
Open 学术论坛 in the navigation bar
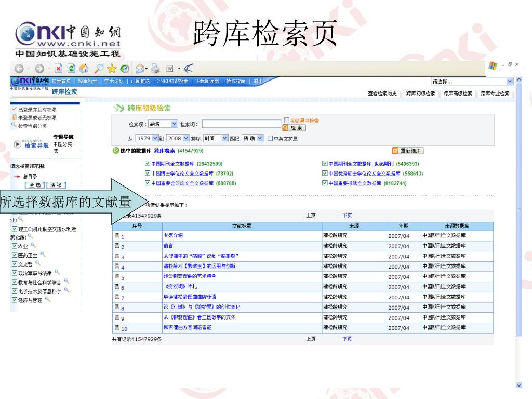coord(114,81)
